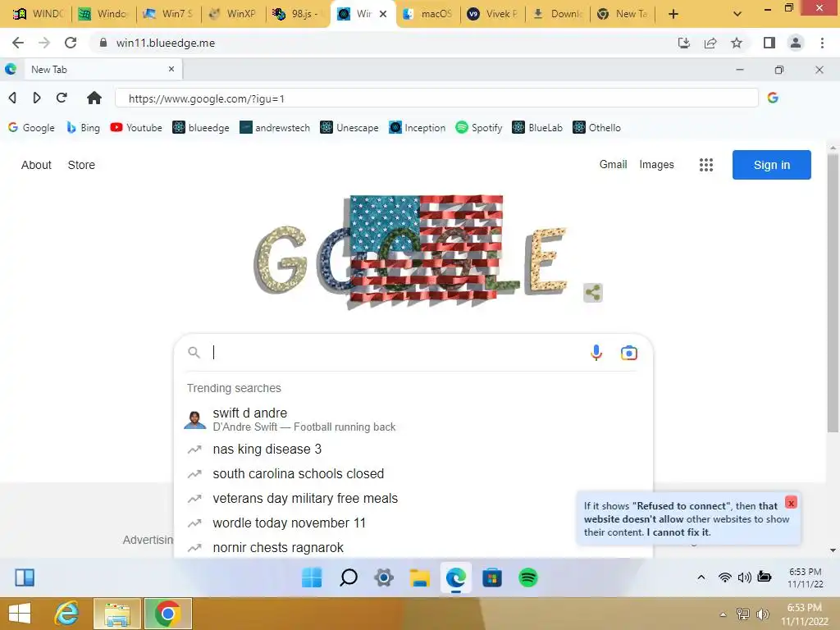This screenshot has width=840, height=630.
Task: Click the Chrome install app icon
Action: [684, 43]
